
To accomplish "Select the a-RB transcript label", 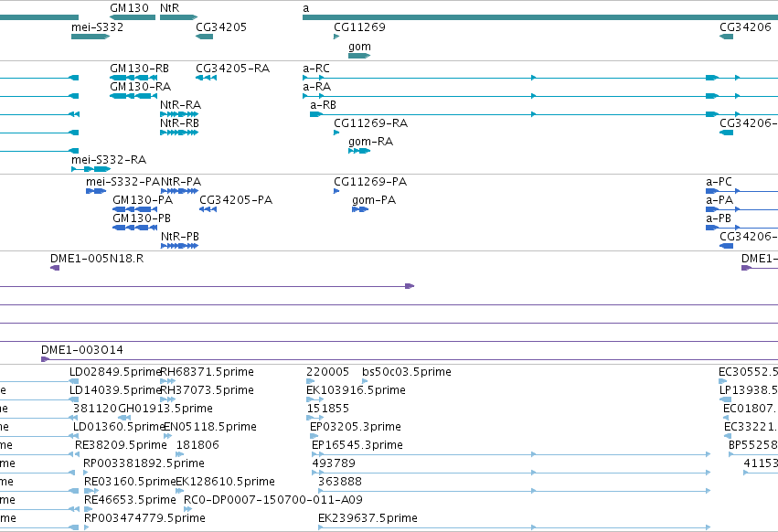I will [x=323, y=105].
